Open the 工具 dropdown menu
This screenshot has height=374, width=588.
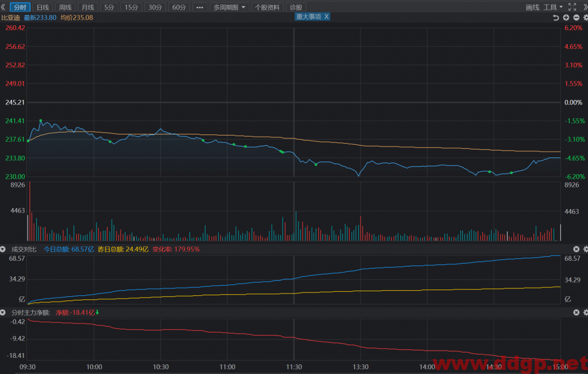pyautogui.click(x=553, y=7)
